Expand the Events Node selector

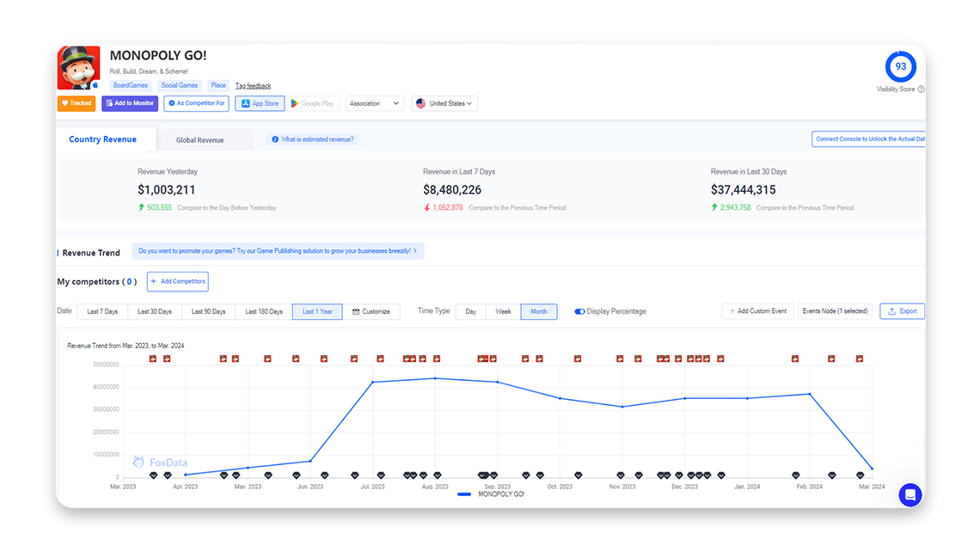(x=835, y=311)
